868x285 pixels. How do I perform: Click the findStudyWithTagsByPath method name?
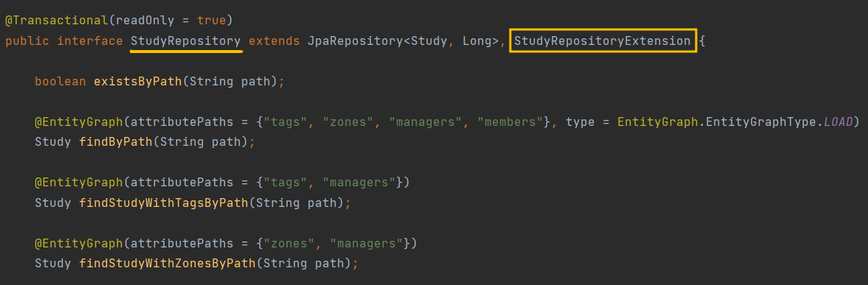(x=163, y=203)
